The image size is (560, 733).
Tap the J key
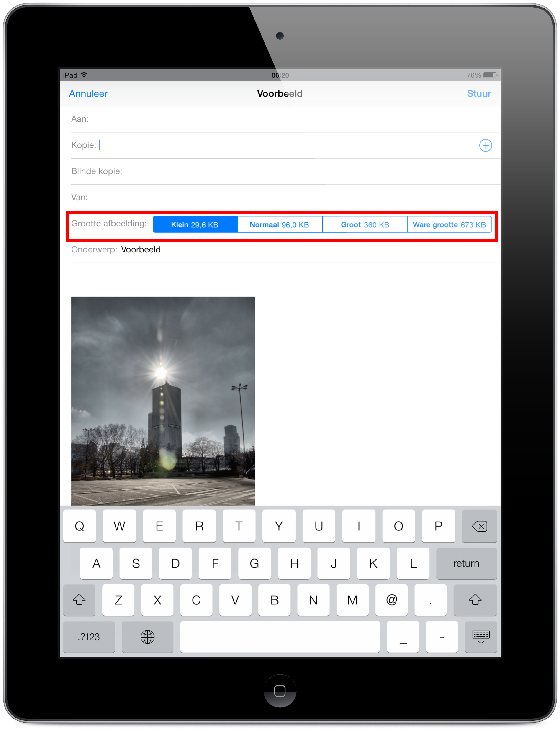(x=334, y=563)
